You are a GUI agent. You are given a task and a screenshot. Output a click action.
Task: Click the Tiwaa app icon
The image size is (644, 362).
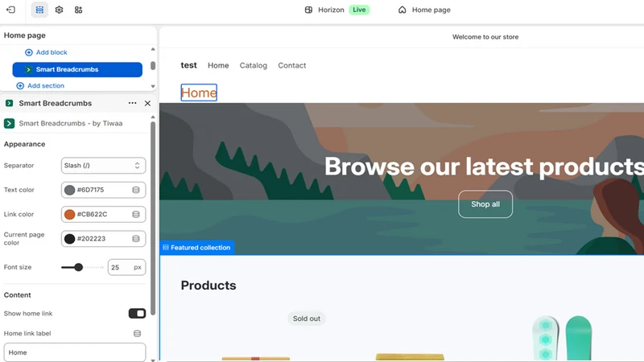tap(9, 124)
